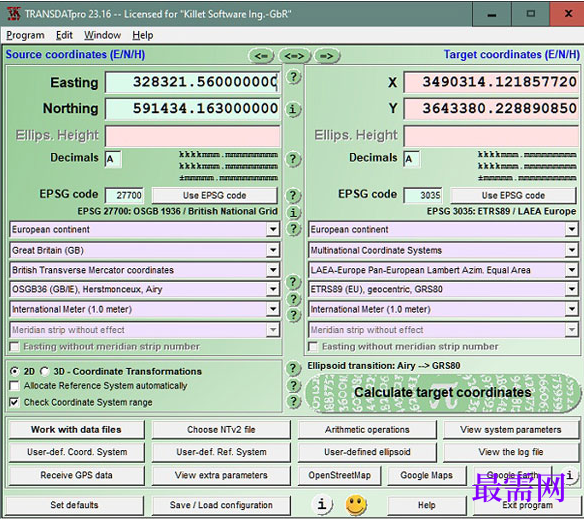
Task: Expand source OSGB36 reference system dropdown
Action: tap(273, 289)
